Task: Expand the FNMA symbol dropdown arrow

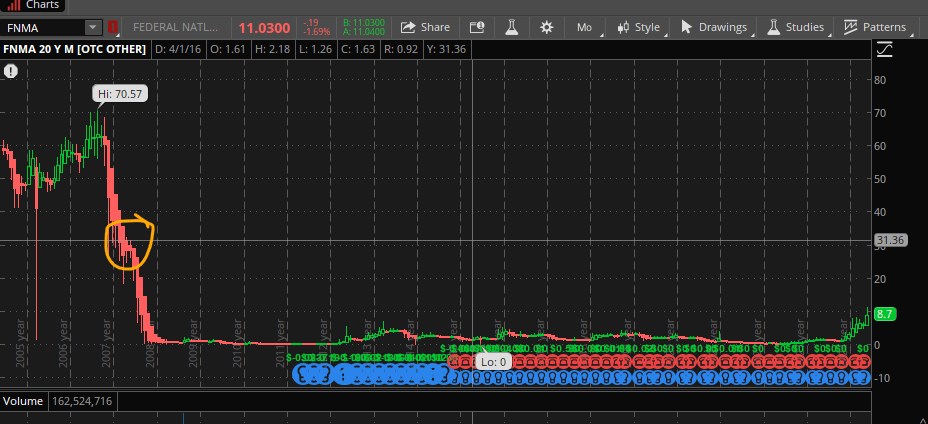Action: click(92, 27)
